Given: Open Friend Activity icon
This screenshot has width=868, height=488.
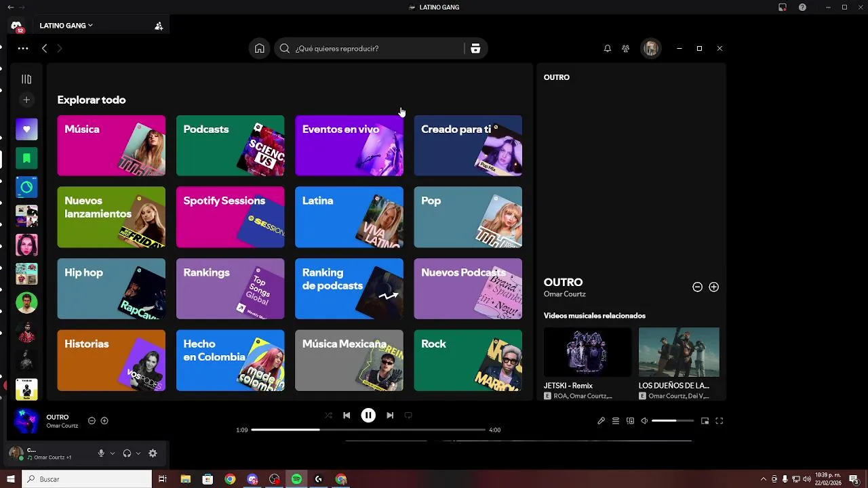Looking at the screenshot, I should pos(626,48).
